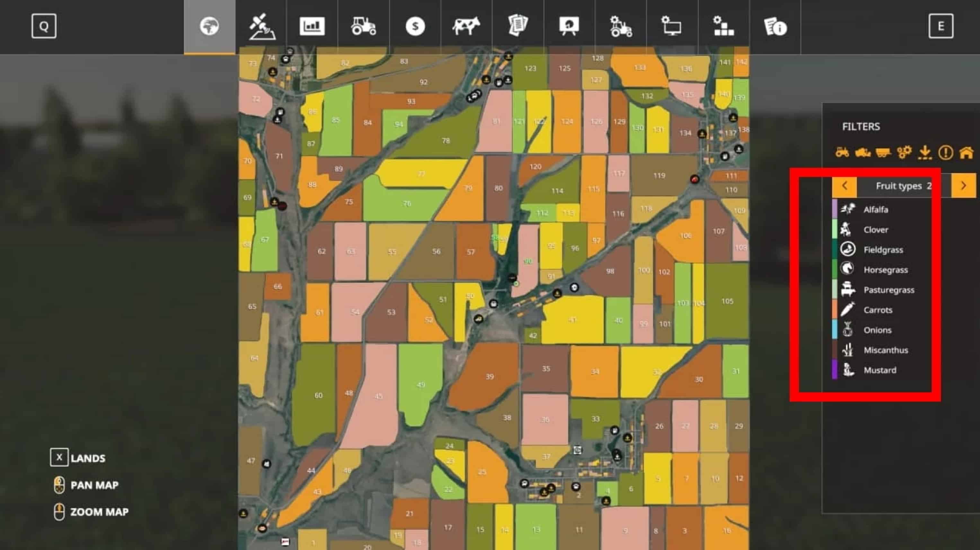Select the world map tab
Image resolution: width=980 pixels, height=550 pixels.
(210, 27)
